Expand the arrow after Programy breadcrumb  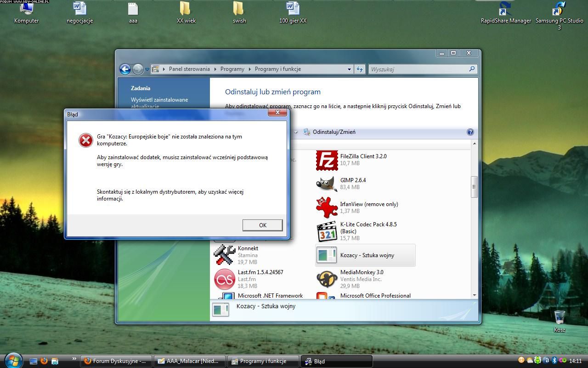pos(249,69)
